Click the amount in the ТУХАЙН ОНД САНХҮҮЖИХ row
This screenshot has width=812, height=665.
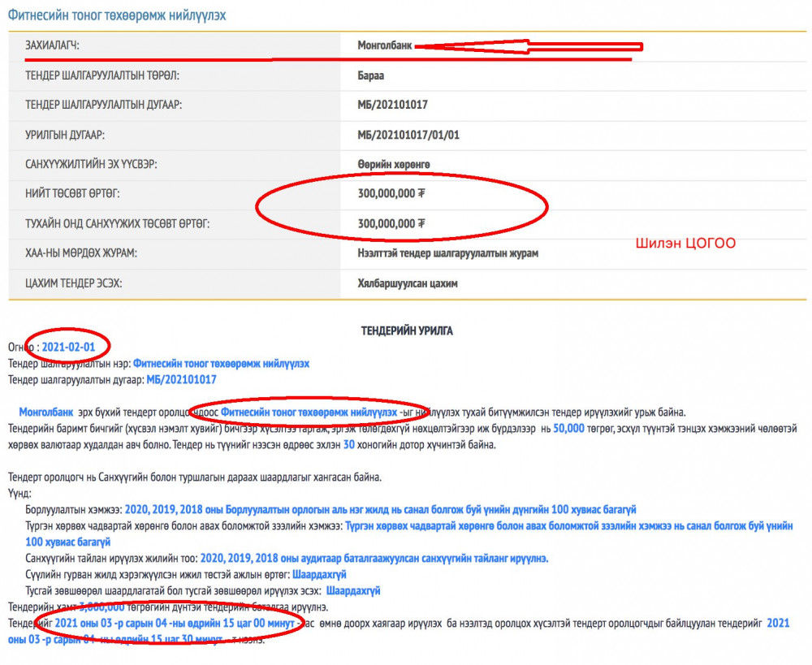coord(391,223)
